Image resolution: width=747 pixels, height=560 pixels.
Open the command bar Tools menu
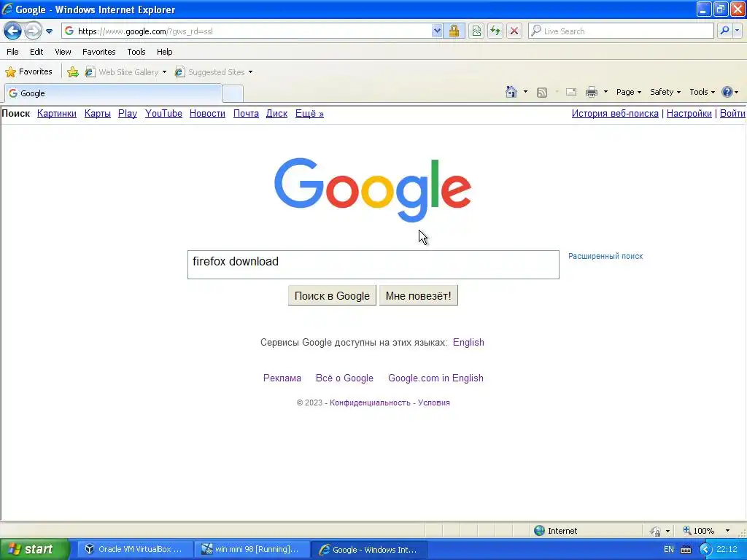click(x=702, y=92)
